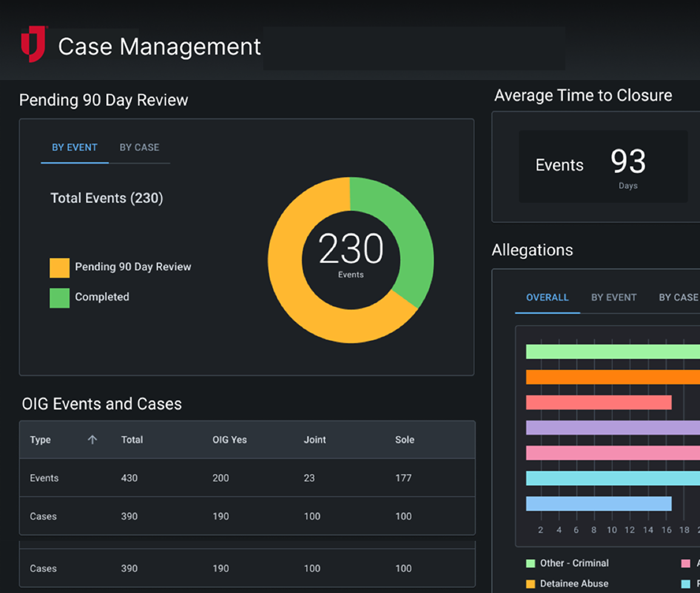Open the BY CASE tab in Allegations

click(x=679, y=297)
